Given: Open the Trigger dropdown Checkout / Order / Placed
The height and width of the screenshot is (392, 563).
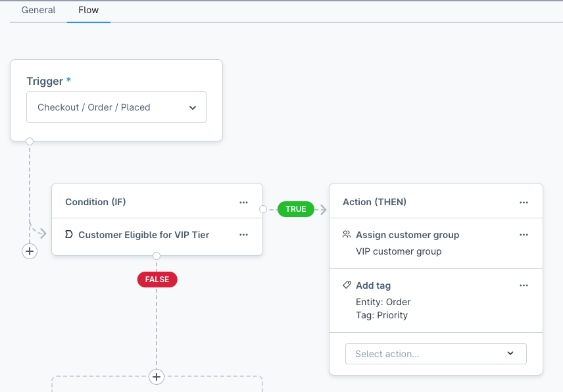Looking at the screenshot, I should pos(116,107).
